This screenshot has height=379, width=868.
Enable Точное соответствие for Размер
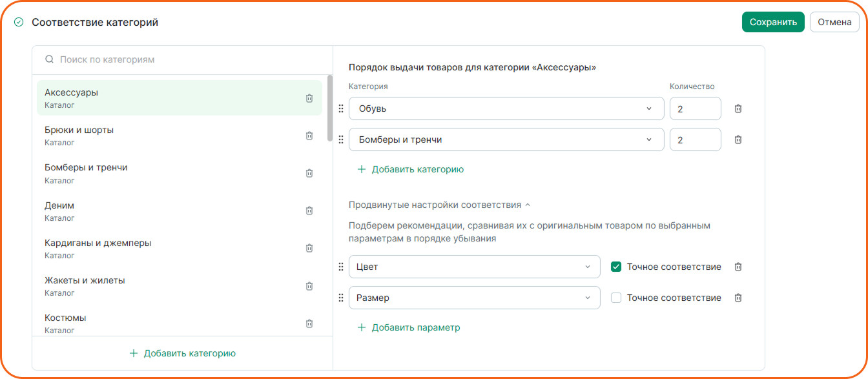[616, 298]
